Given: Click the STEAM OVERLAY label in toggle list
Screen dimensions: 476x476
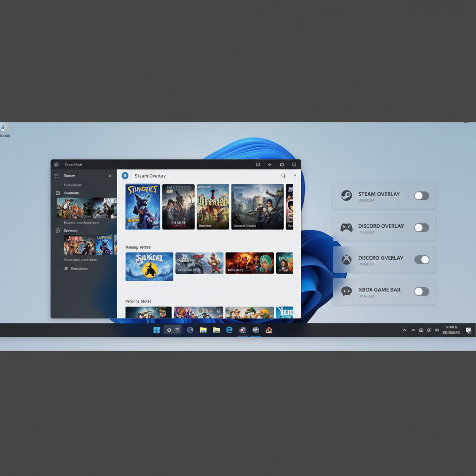Looking at the screenshot, I should (x=379, y=194).
